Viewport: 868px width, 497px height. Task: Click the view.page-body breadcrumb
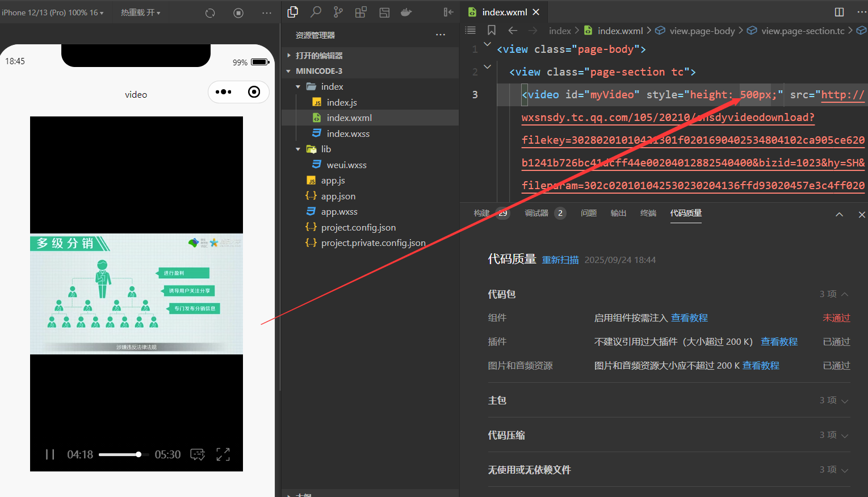[695, 31]
